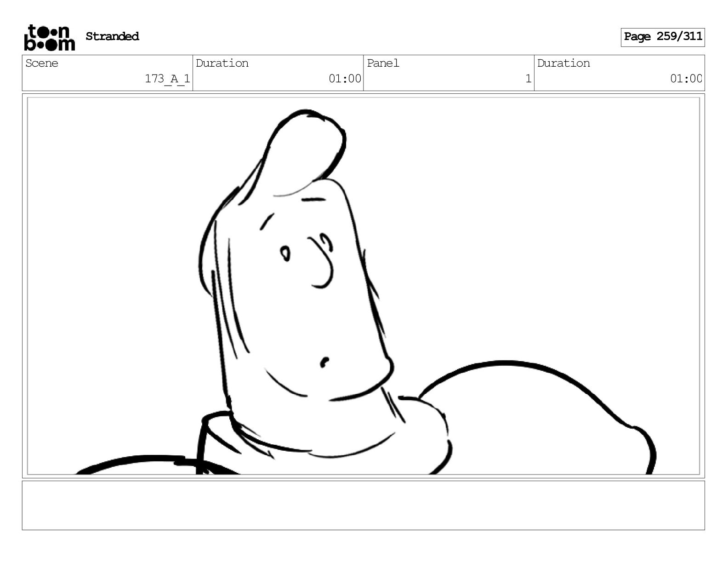Click the scene duration value 01:00
Screen dimensions: 728x563
pyautogui.click(x=345, y=79)
